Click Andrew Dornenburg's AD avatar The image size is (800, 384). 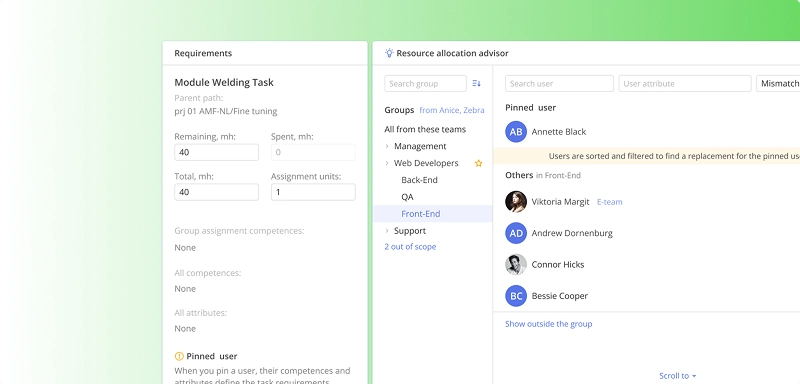click(x=516, y=233)
